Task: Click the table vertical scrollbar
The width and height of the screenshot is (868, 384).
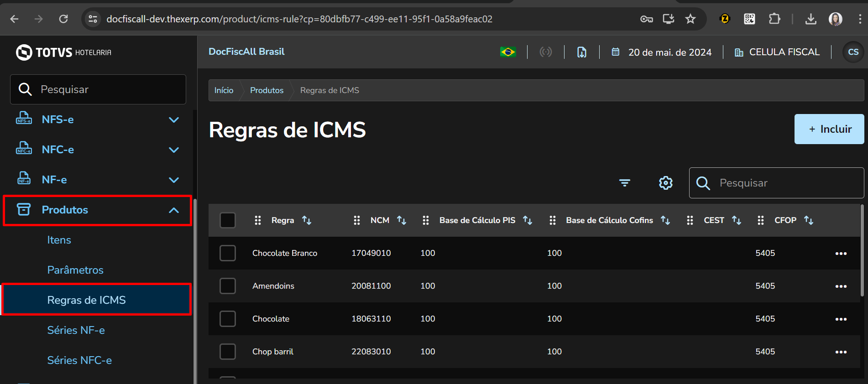Action: tap(862, 251)
